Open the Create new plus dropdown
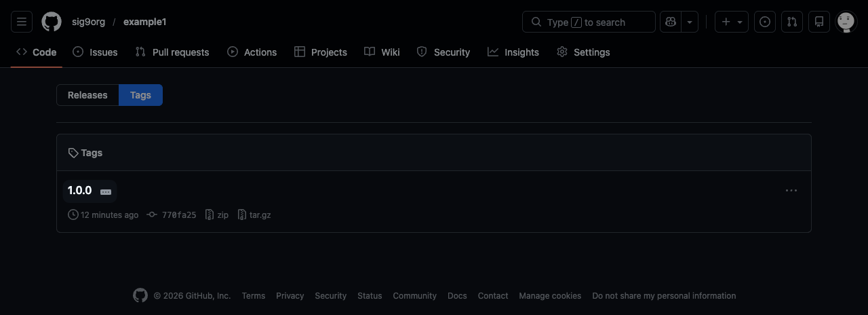The height and width of the screenshot is (315, 868). [x=731, y=22]
